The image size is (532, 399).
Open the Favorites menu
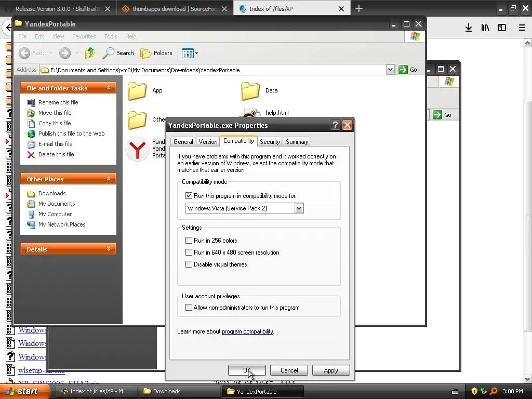coord(84,36)
